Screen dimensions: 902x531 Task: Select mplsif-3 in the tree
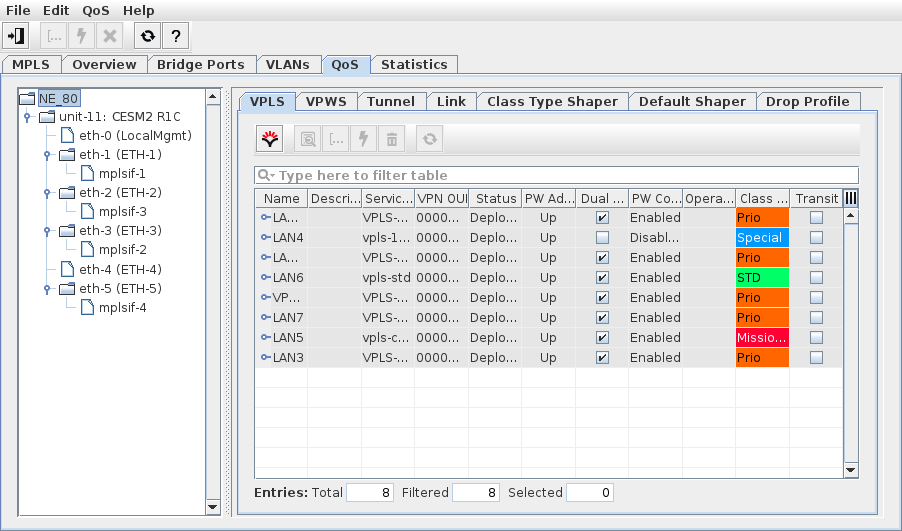tap(122, 212)
